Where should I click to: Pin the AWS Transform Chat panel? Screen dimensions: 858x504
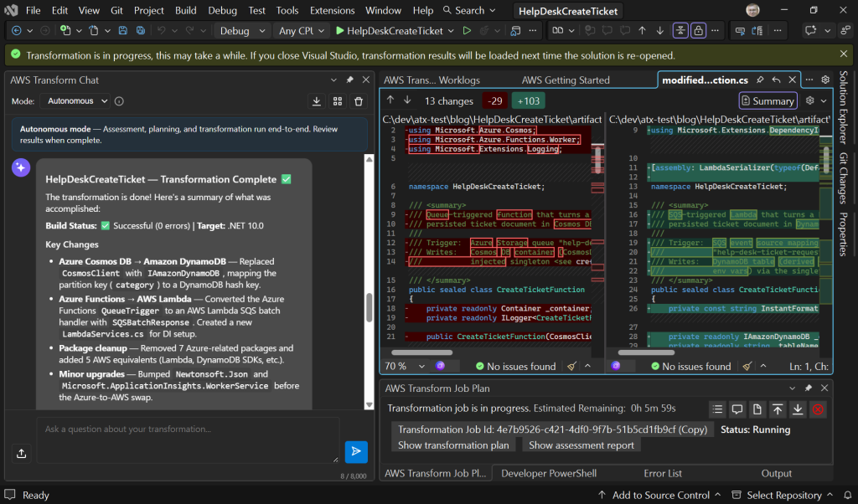[349, 80]
